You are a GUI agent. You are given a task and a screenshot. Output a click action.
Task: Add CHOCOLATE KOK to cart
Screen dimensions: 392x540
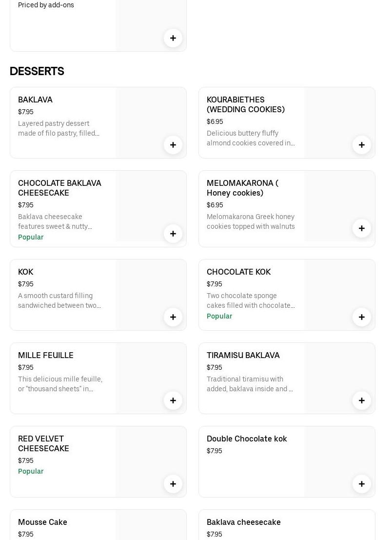pos(362,317)
